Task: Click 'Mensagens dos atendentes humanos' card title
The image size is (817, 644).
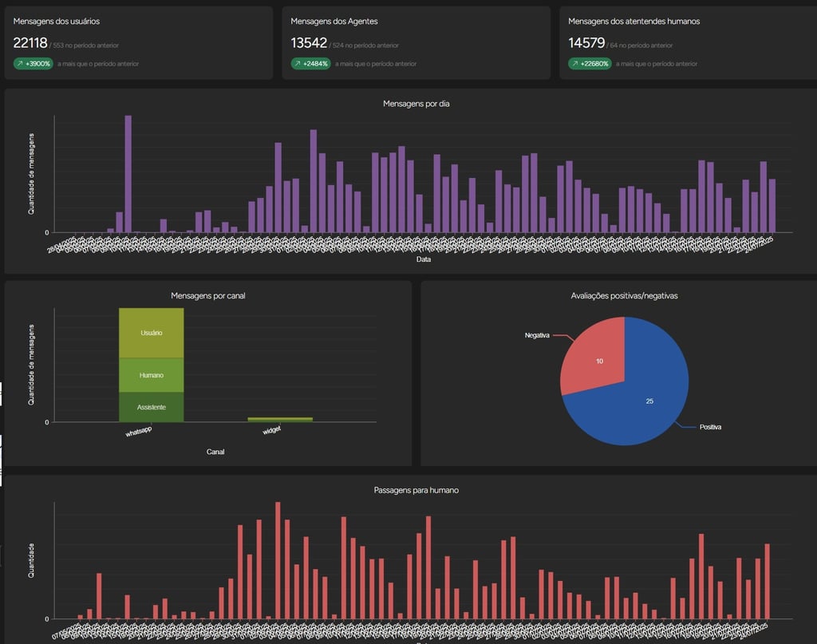Action: point(633,22)
